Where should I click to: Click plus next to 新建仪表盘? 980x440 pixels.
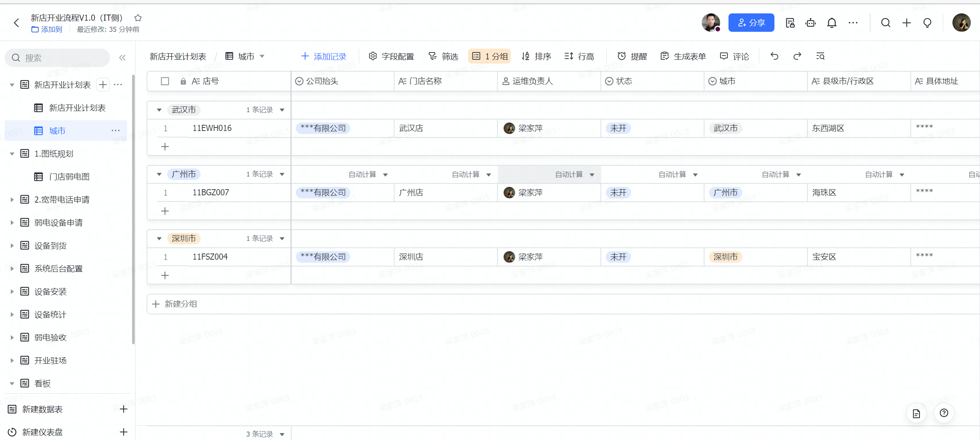point(124,432)
